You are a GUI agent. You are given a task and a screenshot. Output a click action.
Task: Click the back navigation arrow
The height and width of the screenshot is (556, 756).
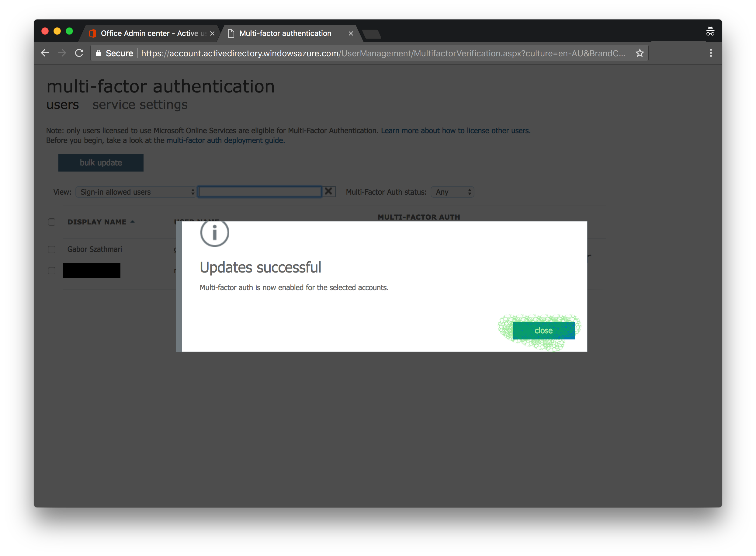tap(46, 54)
